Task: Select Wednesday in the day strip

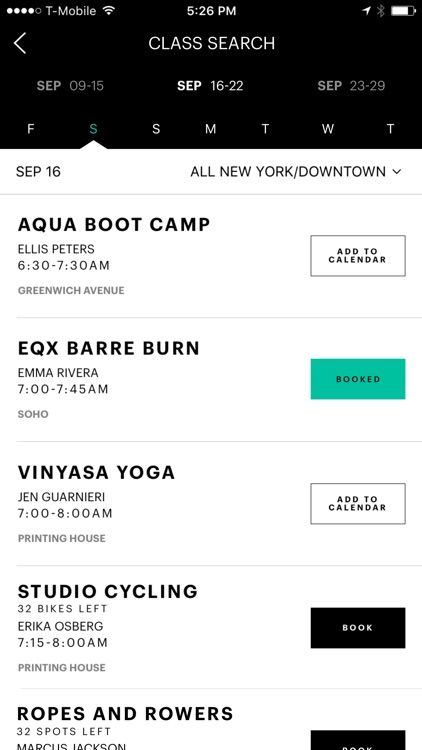Action: click(328, 129)
